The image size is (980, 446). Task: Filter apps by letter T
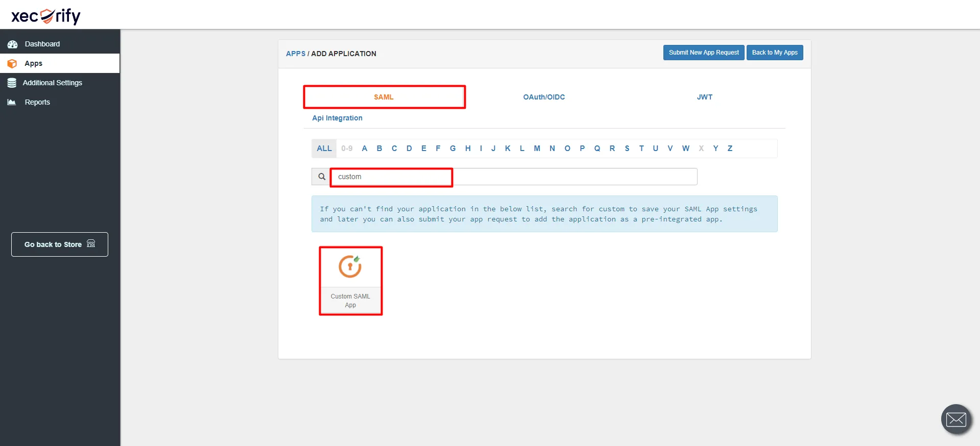pyautogui.click(x=641, y=148)
